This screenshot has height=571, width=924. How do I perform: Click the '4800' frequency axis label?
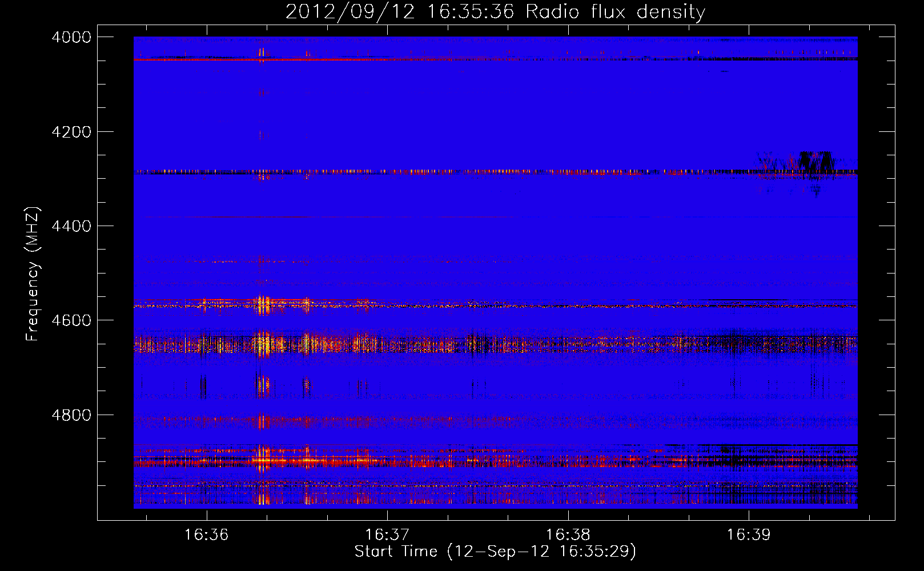click(71, 415)
